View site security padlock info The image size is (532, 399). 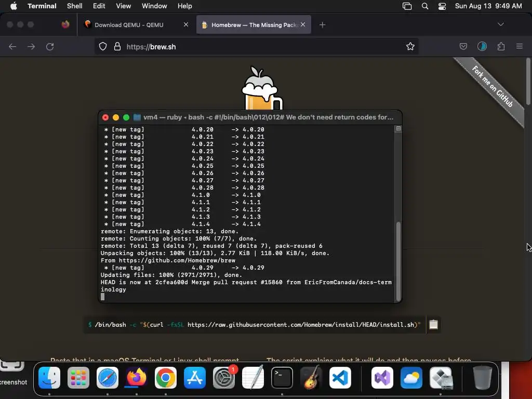tap(117, 46)
